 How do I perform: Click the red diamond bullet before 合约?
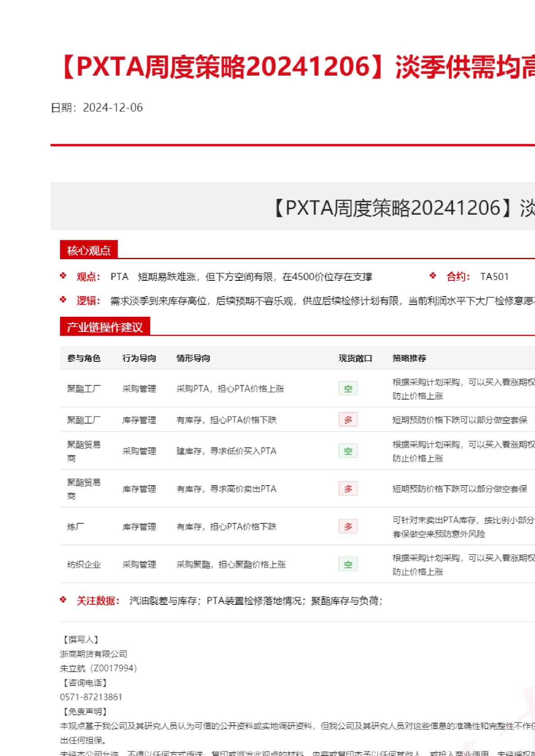point(433,276)
